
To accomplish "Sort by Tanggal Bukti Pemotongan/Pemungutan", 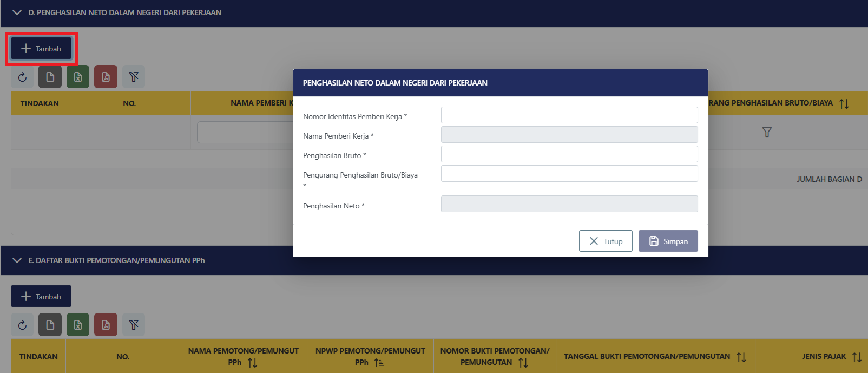I will pos(741,357).
